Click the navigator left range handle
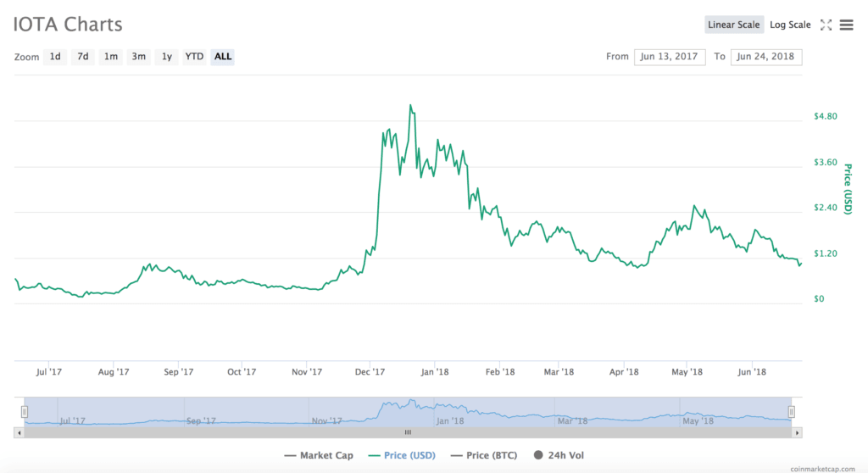 (x=25, y=411)
